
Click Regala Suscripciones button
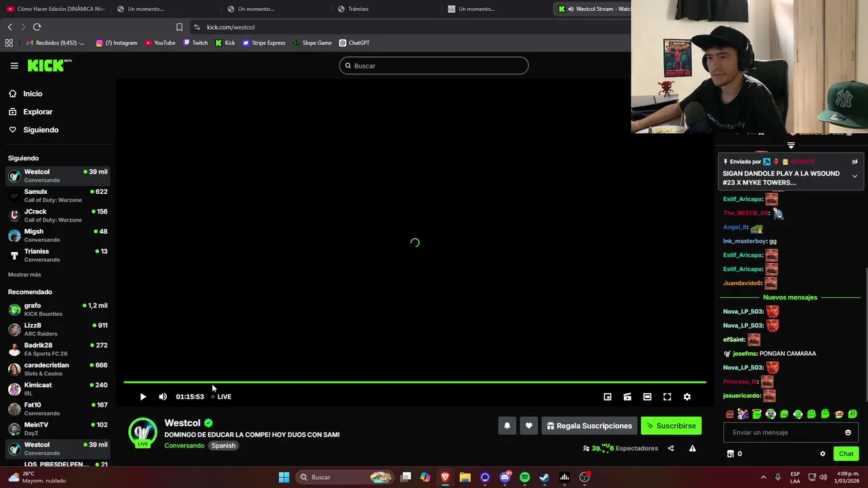point(589,426)
